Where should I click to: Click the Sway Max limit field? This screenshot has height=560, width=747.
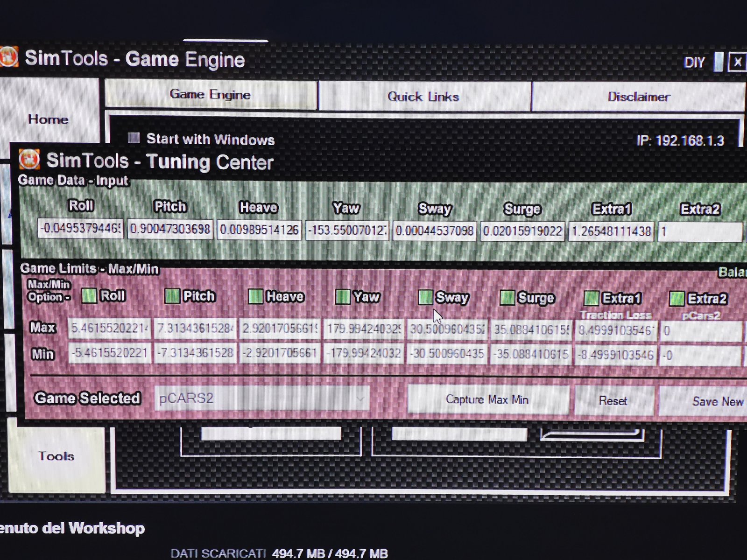pos(447,330)
